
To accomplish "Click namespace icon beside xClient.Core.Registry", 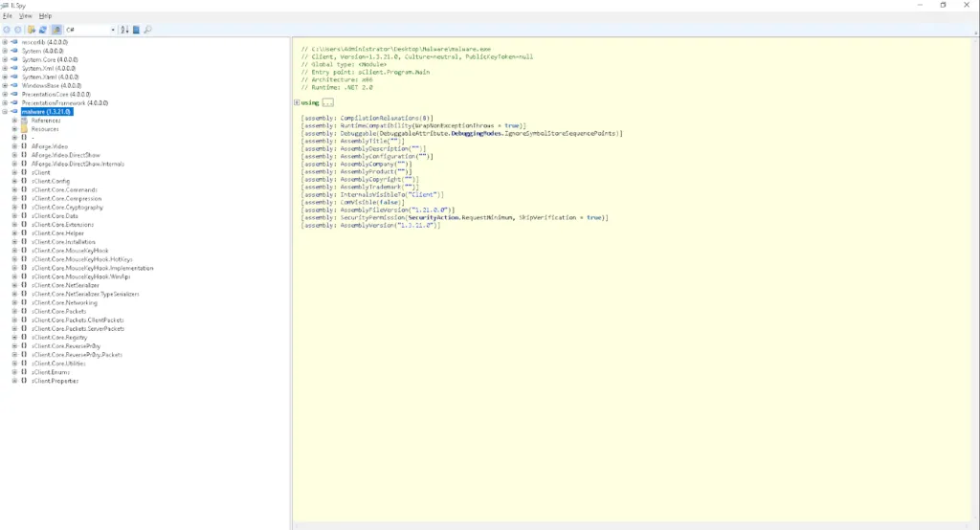I will pos(24,337).
